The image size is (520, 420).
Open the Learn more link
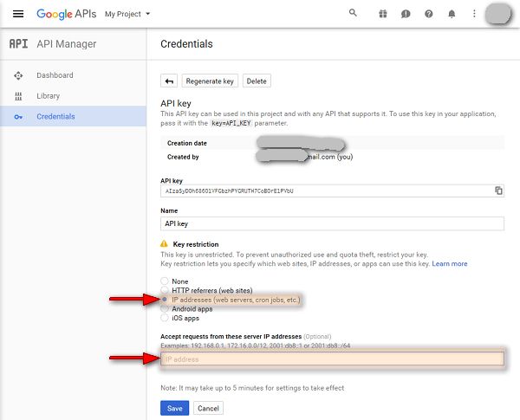coord(449,263)
